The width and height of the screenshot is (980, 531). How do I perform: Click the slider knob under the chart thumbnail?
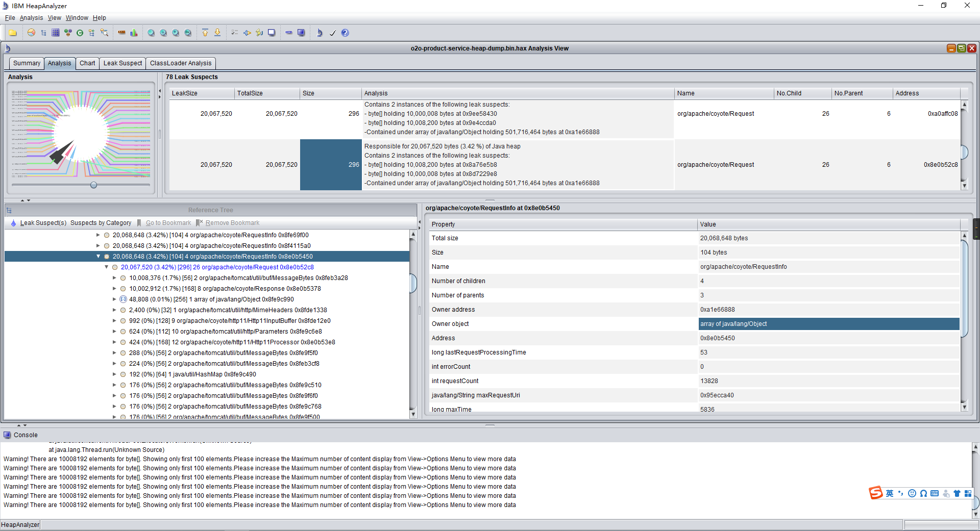click(93, 185)
